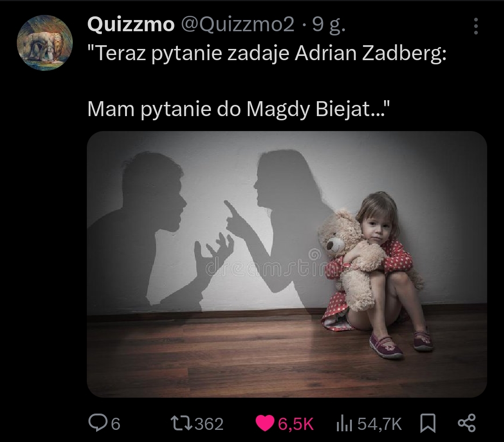The width and height of the screenshot is (504, 442).
Task: Click the 362 retweet count
Action: click(x=209, y=424)
